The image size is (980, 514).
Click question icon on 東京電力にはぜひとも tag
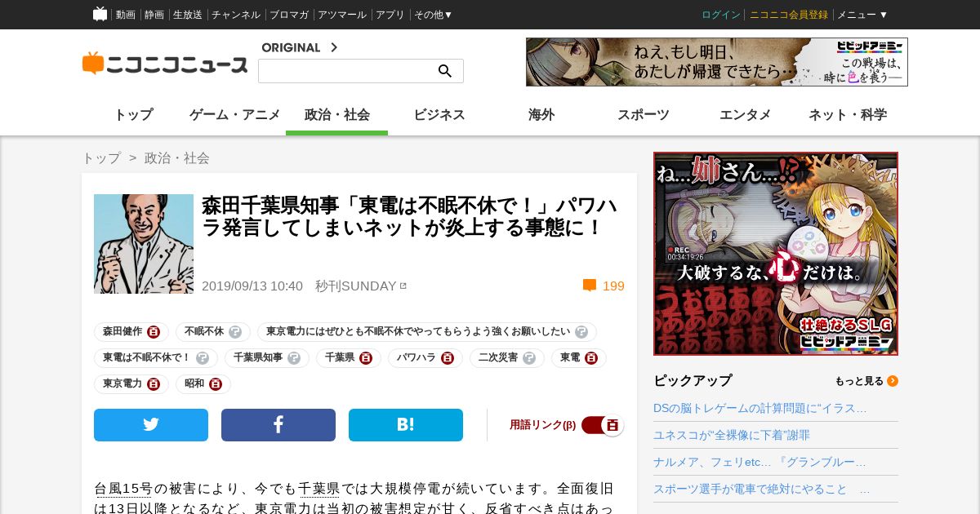pos(581,332)
